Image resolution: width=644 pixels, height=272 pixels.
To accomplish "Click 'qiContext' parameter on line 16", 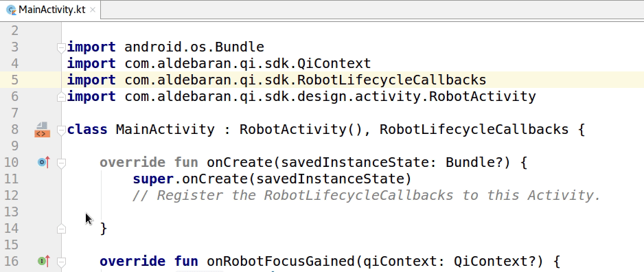I will tap(400, 261).
